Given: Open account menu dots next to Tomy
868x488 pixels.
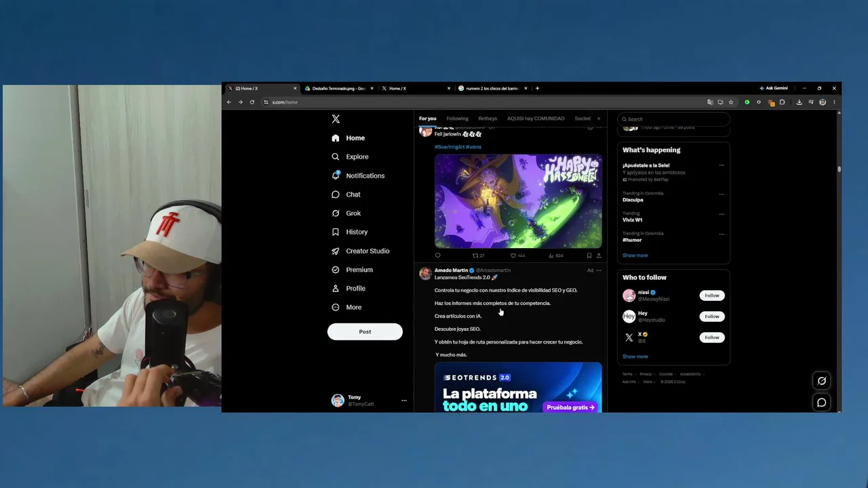Looking at the screenshot, I should (x=403, y=401).
